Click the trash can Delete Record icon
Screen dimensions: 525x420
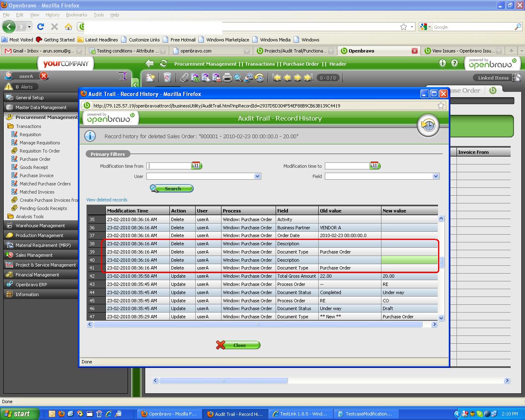[x=167, y=78]
